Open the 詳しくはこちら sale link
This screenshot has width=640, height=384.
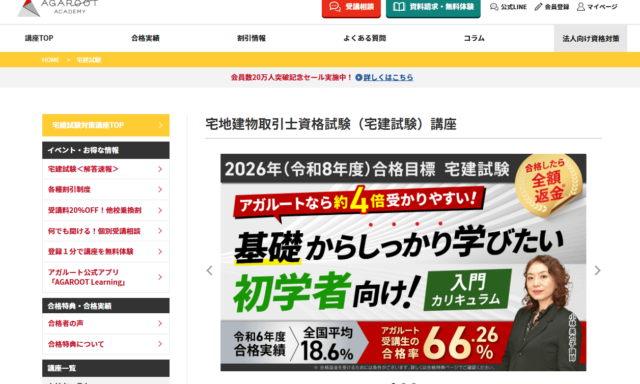[x=388, y=77]
